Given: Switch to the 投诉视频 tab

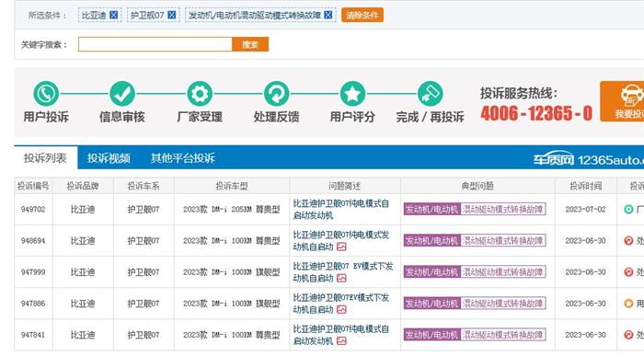Looking at the screenshot, I should [109, 158].
